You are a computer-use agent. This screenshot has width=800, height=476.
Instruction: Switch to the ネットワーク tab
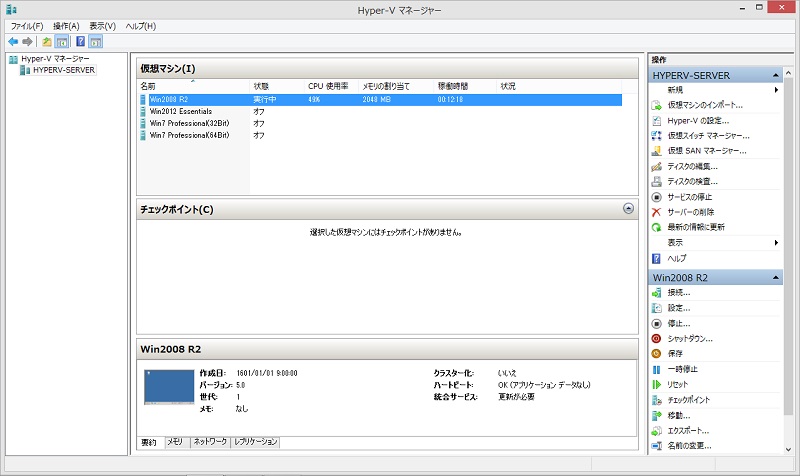pos(210,442)
